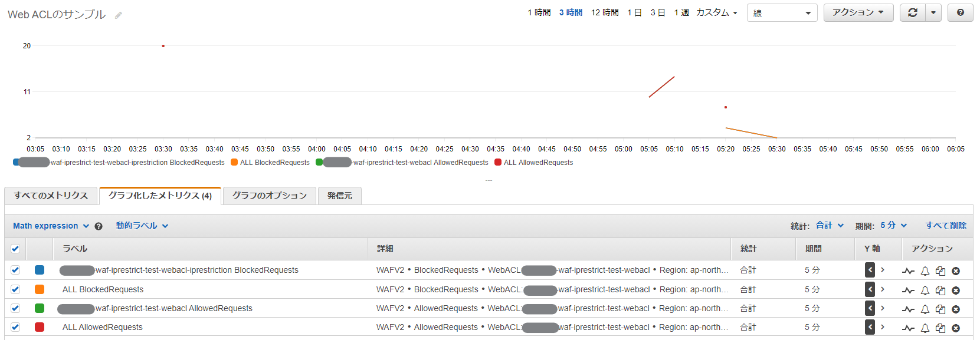Screen dimensions: 980x340
Task: Remove the webacl AllowedRequests metric row
Action: point(956,309)
